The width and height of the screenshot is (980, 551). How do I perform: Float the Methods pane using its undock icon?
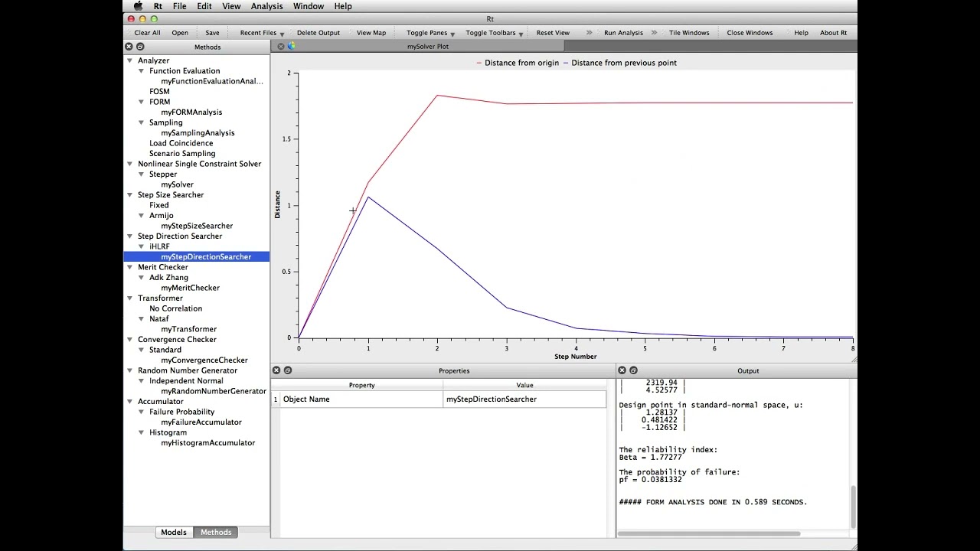tap(140, 47)
